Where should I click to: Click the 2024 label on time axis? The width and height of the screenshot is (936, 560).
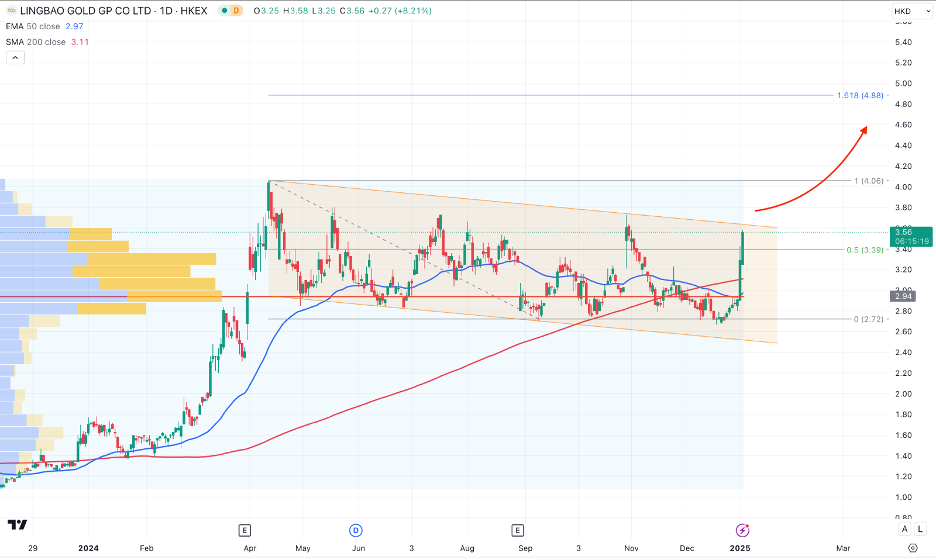pyautogui.click(x=88, y=548)
